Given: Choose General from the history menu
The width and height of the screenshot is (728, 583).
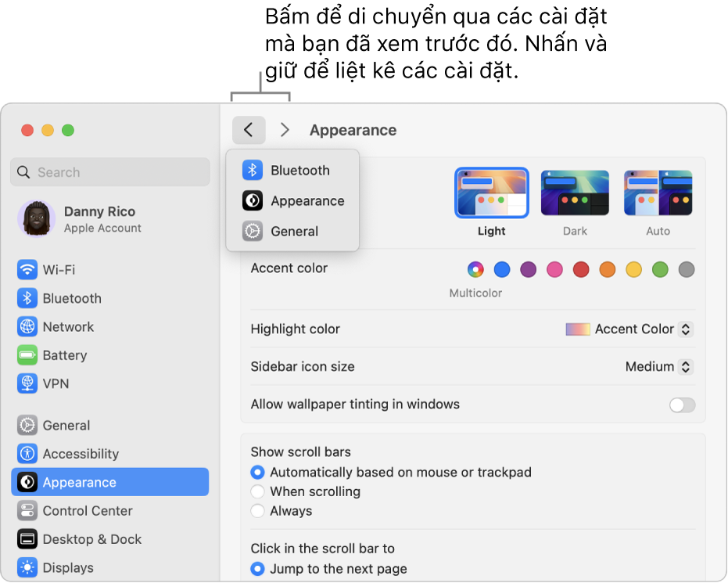Looking at the screenshot, I should point(292,231).
